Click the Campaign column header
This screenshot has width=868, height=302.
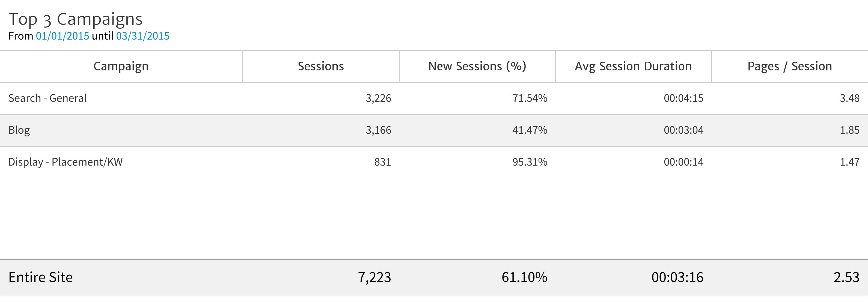121,66
